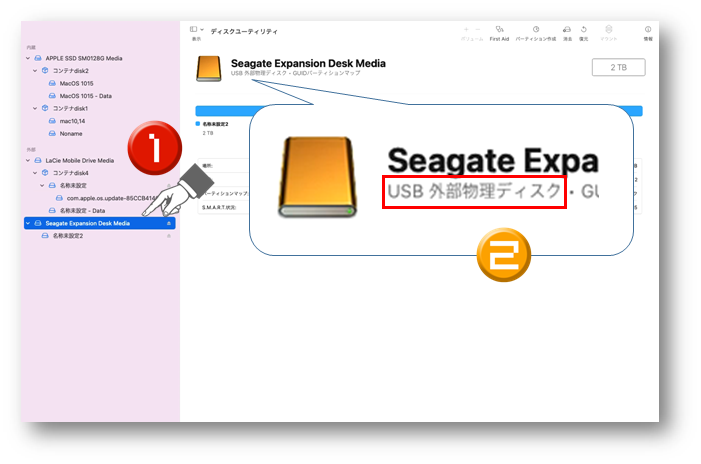Click the S.M.A.R.T.状況 row label
The width and height of the screenshot is (701, 464).
click(219, 207)
